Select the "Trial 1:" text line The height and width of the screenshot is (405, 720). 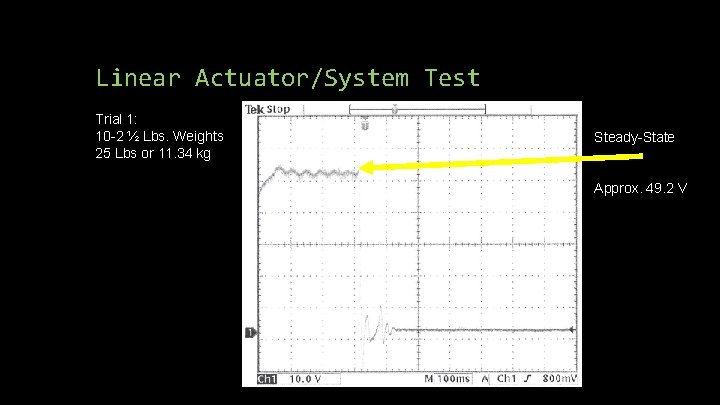click(116, 119)
